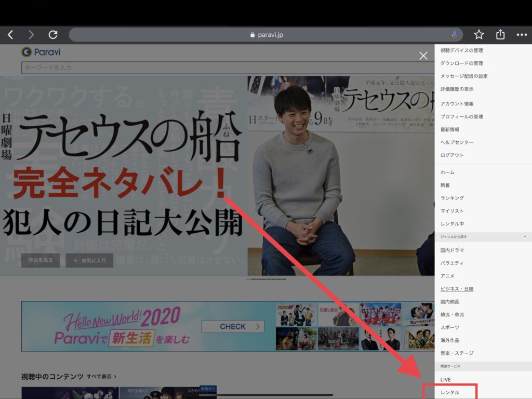Click CHECK on the 2020 banner
This screenshot has width=532, height=399.
tap(233, 327)
